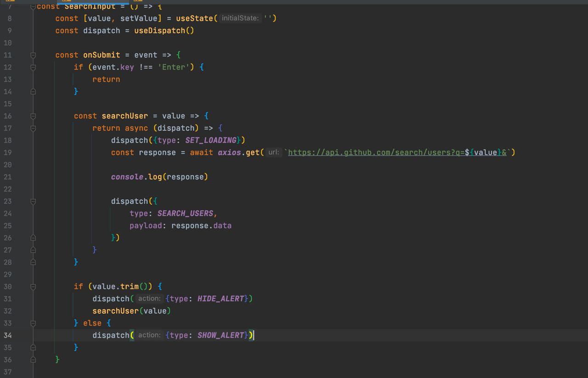Collapse the dispatch object fold on line 23
The image size is (588, 378).
click(x=33, y=201)
